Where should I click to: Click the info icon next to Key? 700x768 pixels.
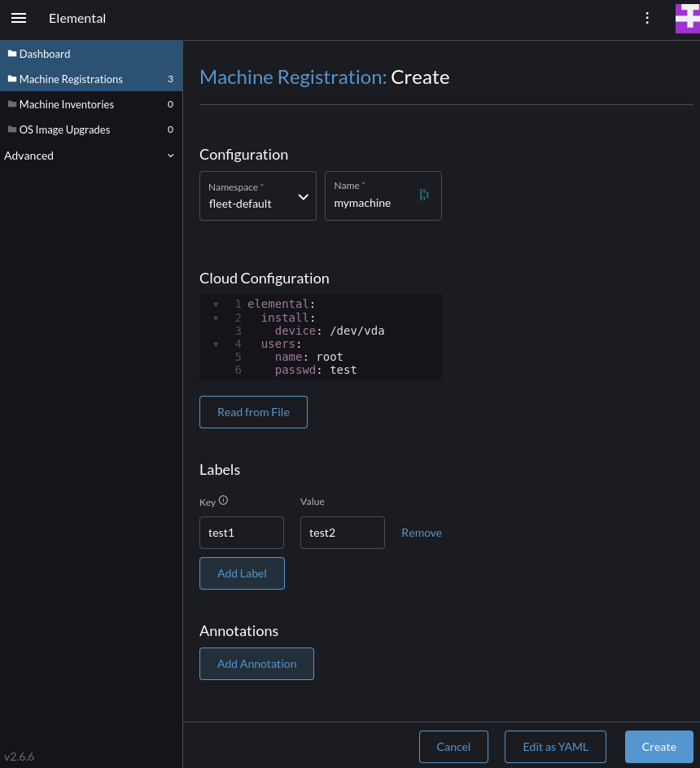223,500
